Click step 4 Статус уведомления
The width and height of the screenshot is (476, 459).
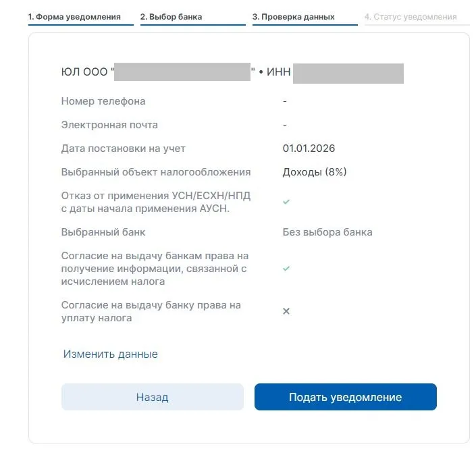point(411,17)
